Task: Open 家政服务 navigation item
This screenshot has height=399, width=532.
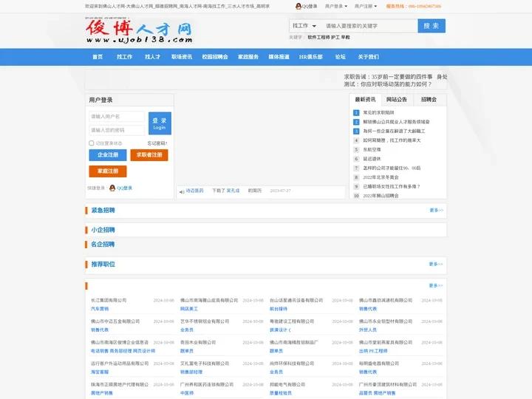Action: click(248, 57)
